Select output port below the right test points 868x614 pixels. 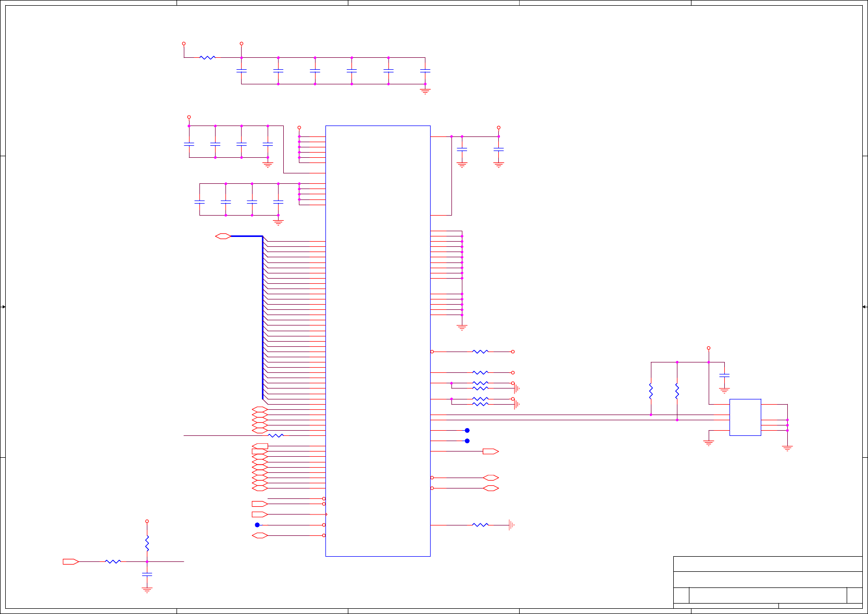point(490,452)
